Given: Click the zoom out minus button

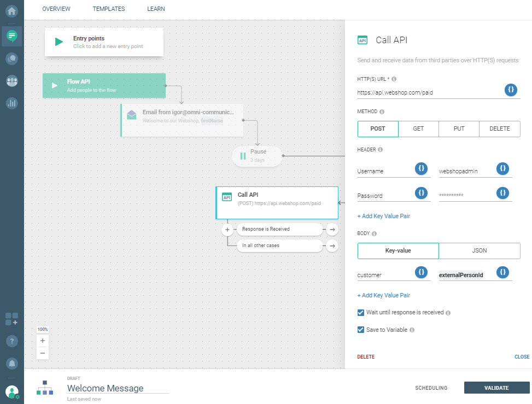Looking at the screenshot, I should point(43,353).
